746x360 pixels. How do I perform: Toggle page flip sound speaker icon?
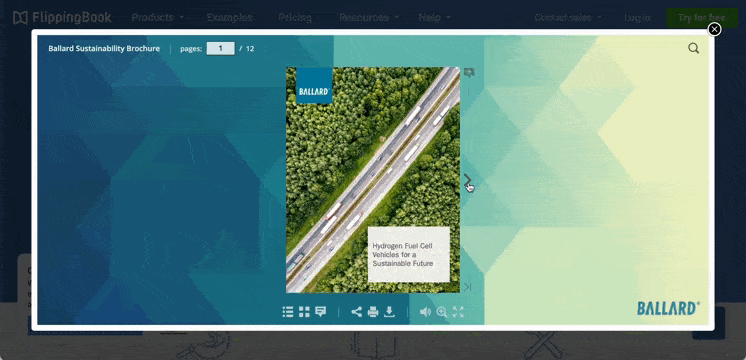click(425, 312)
